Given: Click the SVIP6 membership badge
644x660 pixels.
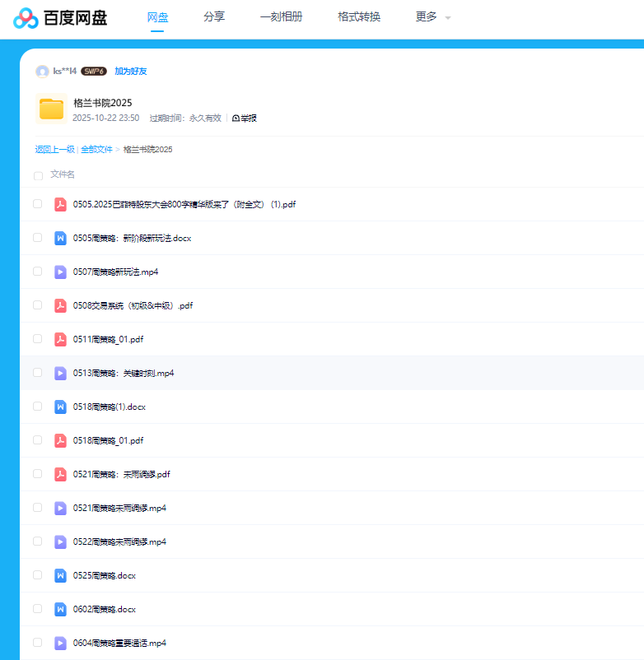Looking at the screenshot, I should coord(94,71).
